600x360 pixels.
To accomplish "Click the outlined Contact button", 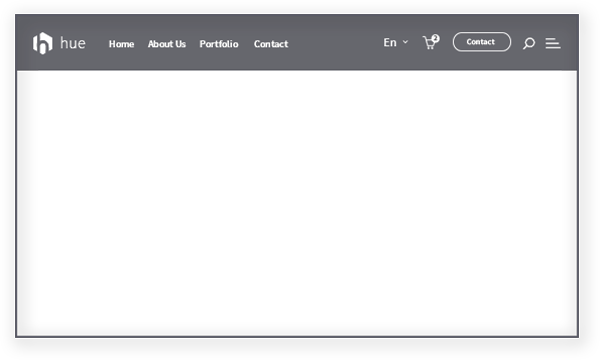I will pyautogui.click(x=482, y=42).
